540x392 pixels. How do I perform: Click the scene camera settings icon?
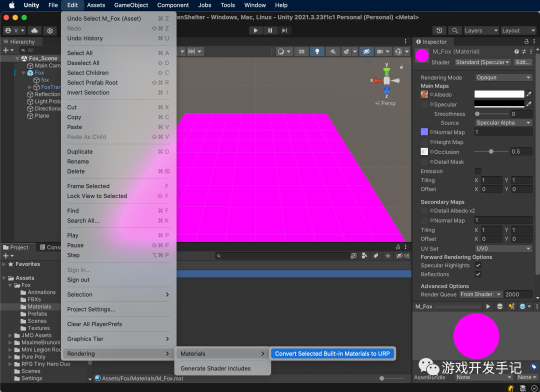click(379, 51)
